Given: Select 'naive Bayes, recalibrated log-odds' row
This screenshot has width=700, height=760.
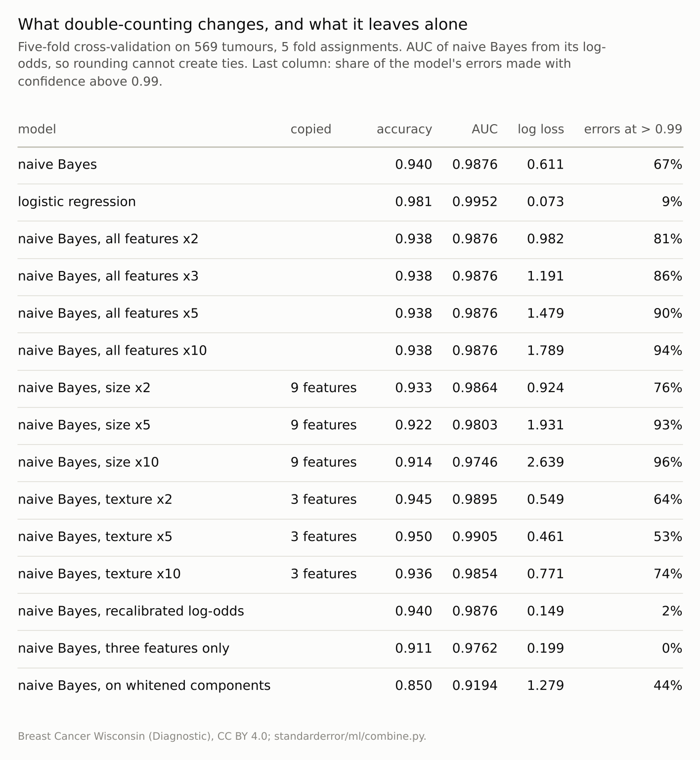Looking at the screenshot, I should [350, 611].
